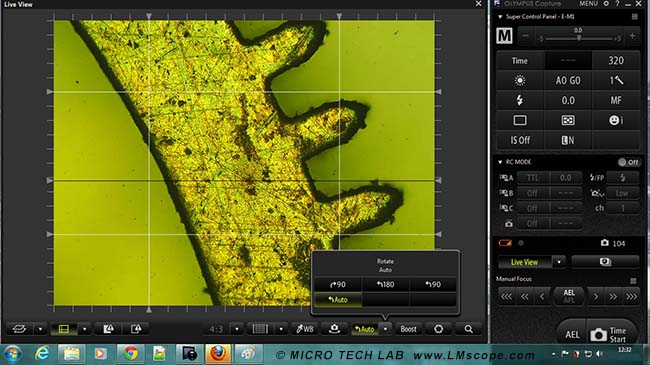The width and height of the screenshot is (650, 365).
Task: Click the flash mode lightning icon
Action: pos(520,100)
